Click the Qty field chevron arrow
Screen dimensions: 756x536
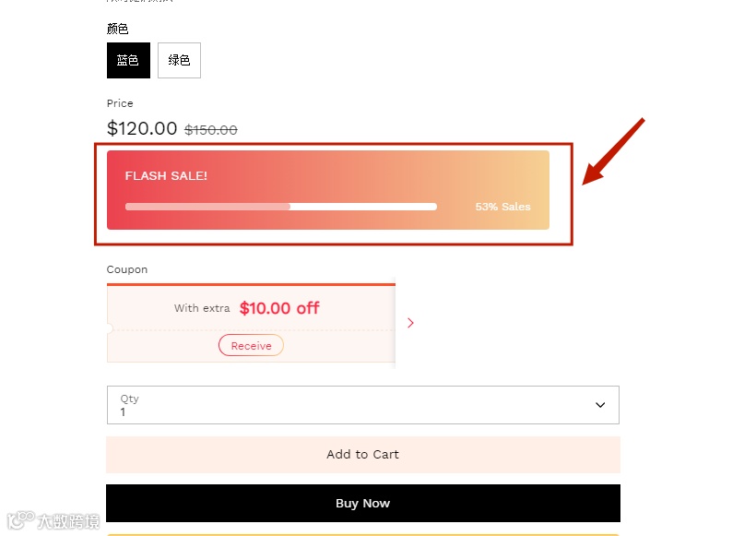600,405
